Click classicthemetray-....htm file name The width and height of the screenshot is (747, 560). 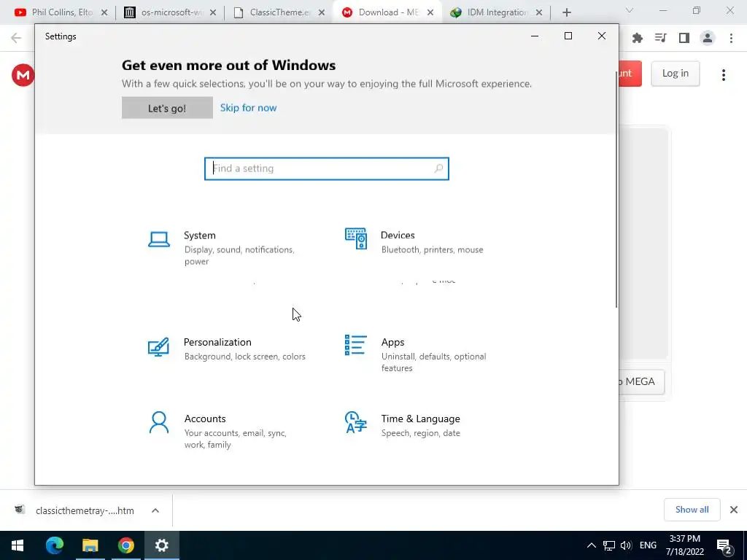(x=85, y=510)
